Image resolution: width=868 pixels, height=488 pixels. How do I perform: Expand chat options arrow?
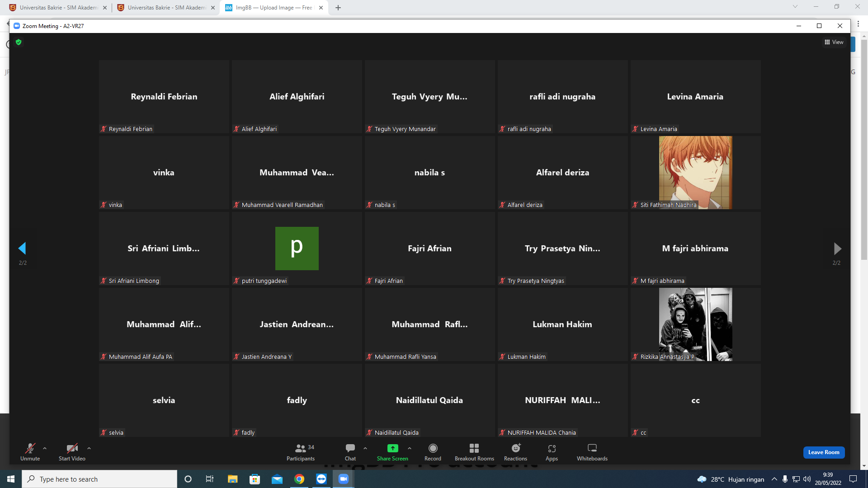[x=365, y=448]
